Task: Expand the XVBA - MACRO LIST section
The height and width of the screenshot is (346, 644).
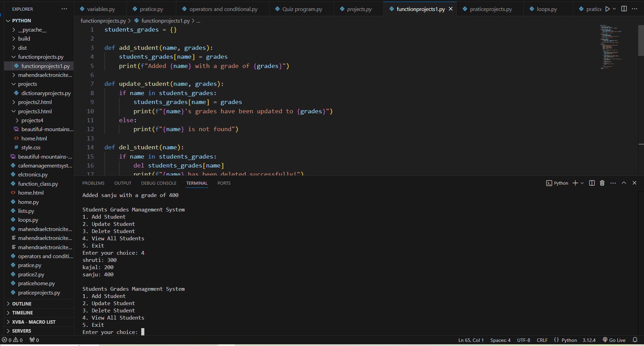Action: pyautogui.click(x=39, y=322)
